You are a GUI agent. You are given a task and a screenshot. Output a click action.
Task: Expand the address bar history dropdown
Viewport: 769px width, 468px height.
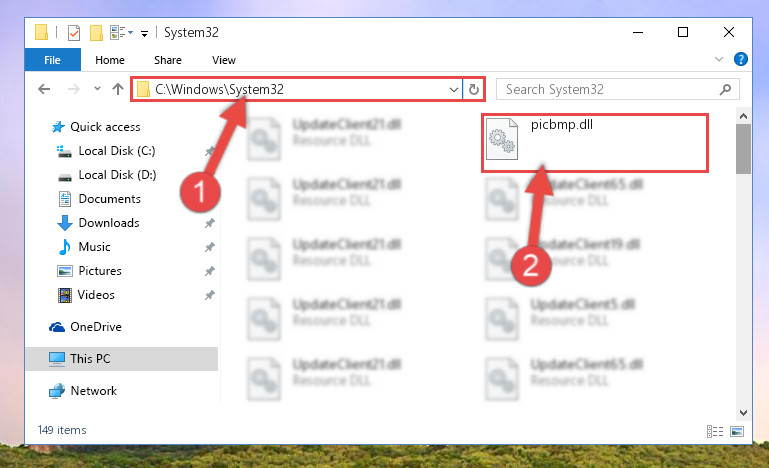[x=454, y=90]
